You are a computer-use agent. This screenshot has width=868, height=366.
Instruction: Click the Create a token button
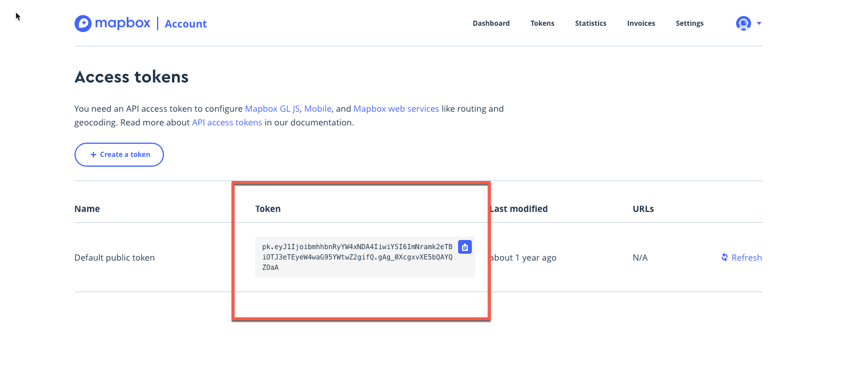coord(119,155)
